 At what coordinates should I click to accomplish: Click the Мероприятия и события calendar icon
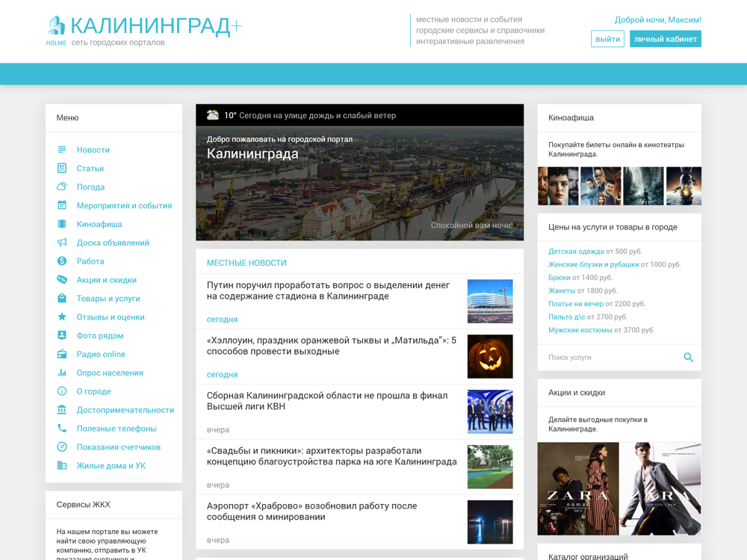tap(62, 205)
